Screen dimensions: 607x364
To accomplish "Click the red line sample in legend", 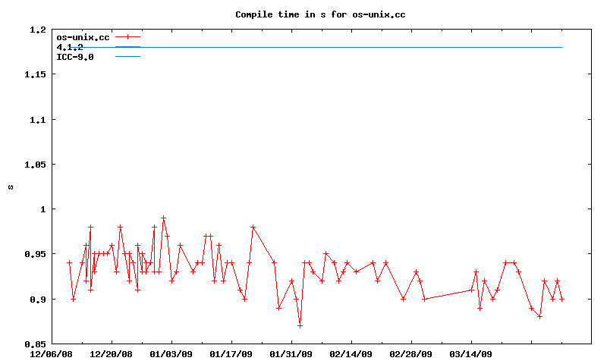I will tap(128, 36).
